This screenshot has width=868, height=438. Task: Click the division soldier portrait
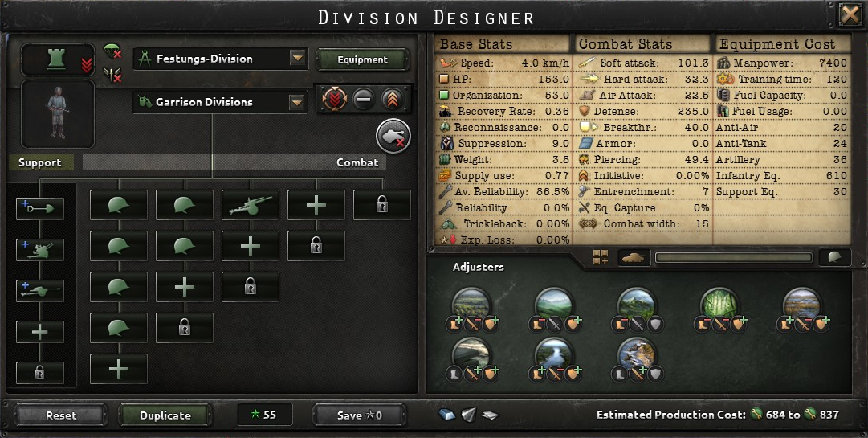[x=58, y=114]
